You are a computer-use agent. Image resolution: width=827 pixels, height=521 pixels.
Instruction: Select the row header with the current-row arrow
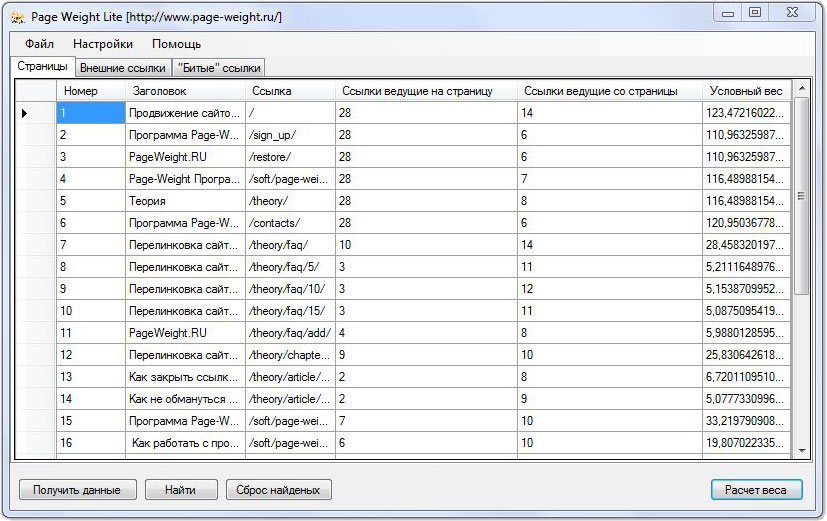point(35,113)
